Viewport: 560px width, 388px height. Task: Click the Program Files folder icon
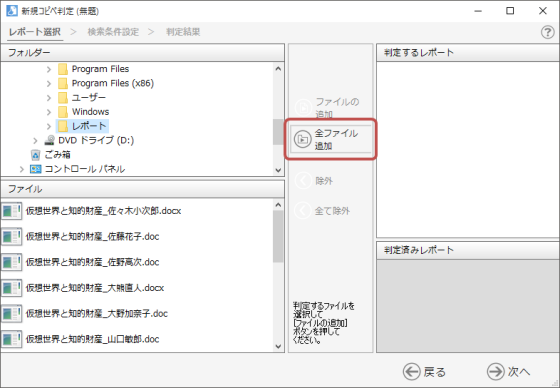click(63, 69)
